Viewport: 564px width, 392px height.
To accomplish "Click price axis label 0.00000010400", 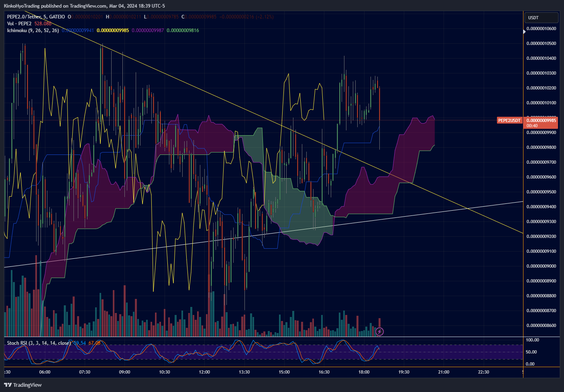I will (x=542, y=58).
